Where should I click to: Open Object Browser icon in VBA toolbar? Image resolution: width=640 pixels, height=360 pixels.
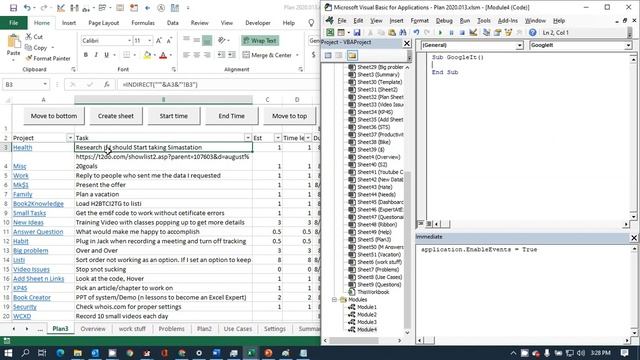pos(508,33)
